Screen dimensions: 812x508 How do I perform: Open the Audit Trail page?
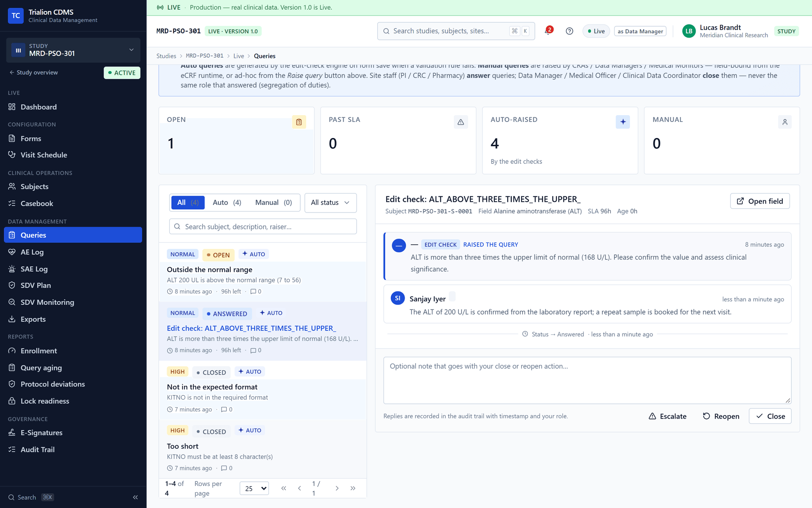tap(73, 450)
